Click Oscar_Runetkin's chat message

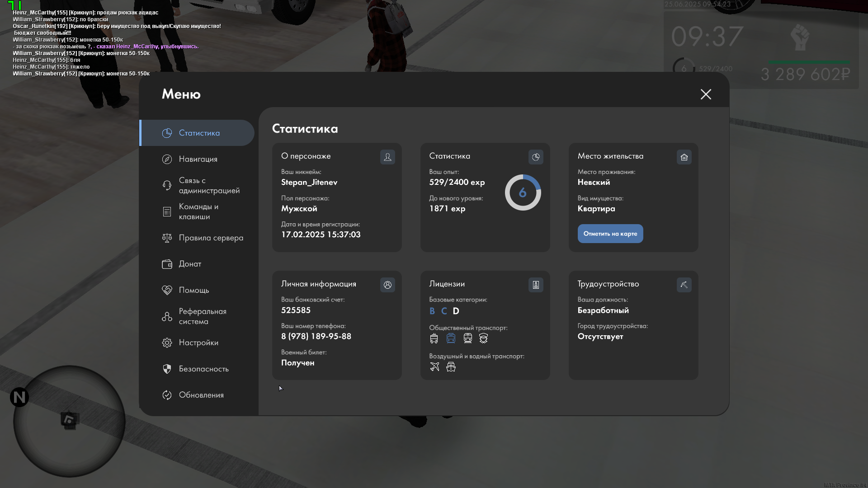click(118, 29)
